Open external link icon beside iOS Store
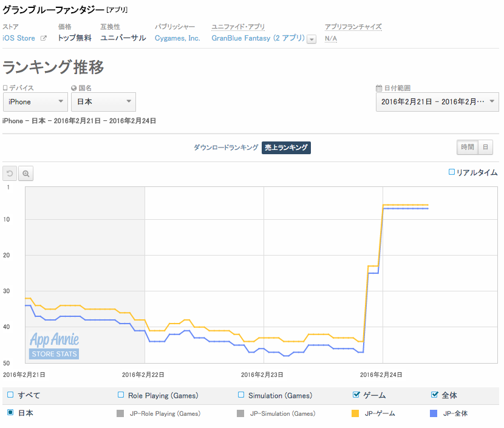 click(43, 38)
